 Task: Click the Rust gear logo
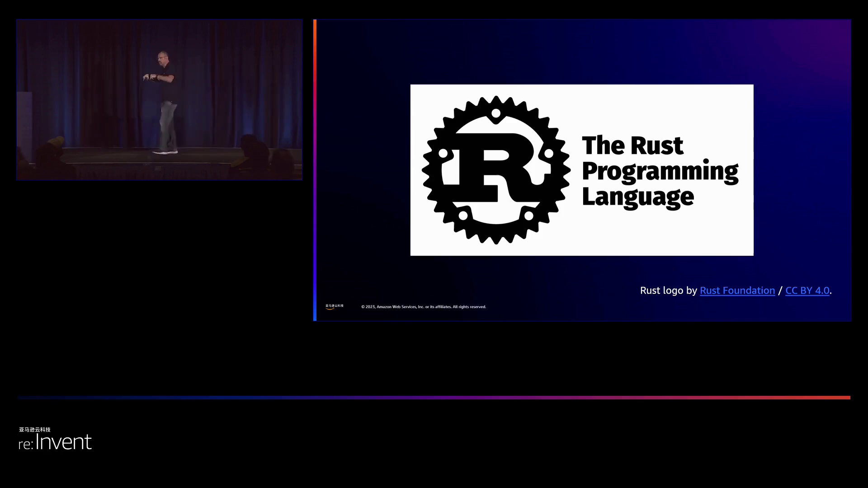pos(496,170)
